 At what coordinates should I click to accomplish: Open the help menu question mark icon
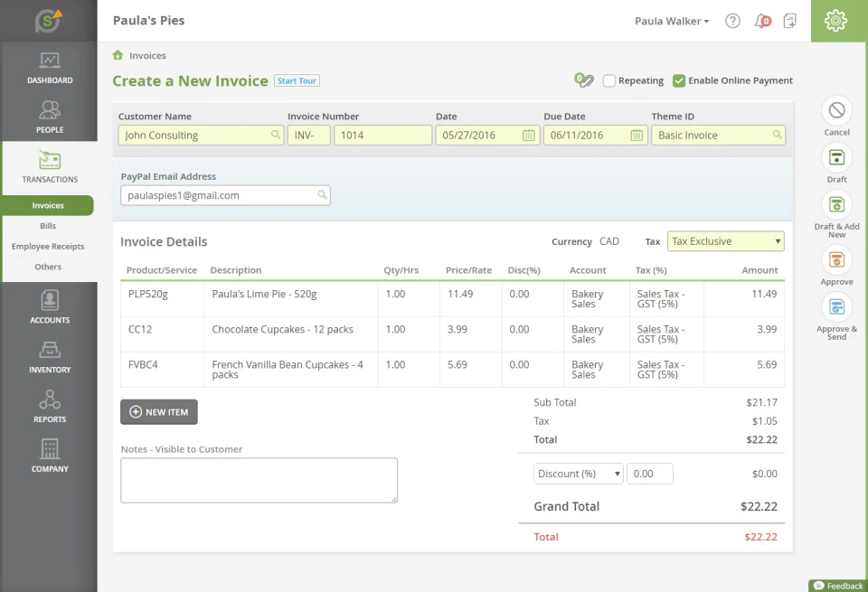(x=732, y=20)
